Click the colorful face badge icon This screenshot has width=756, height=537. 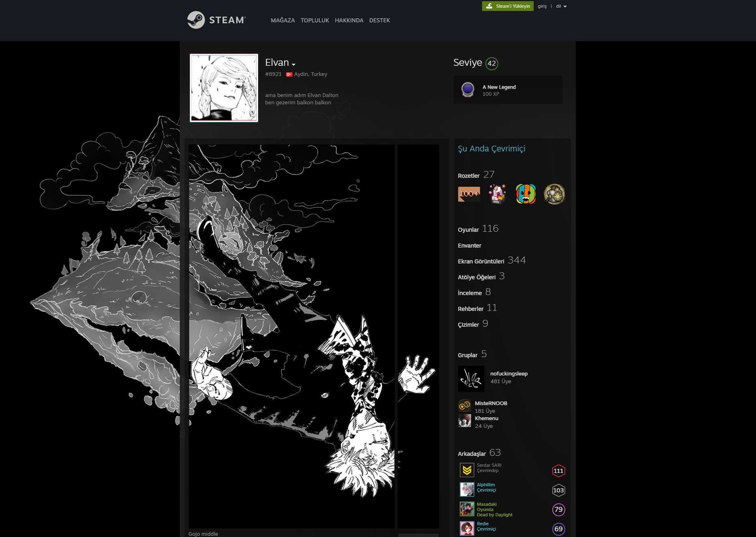point(526,194)
